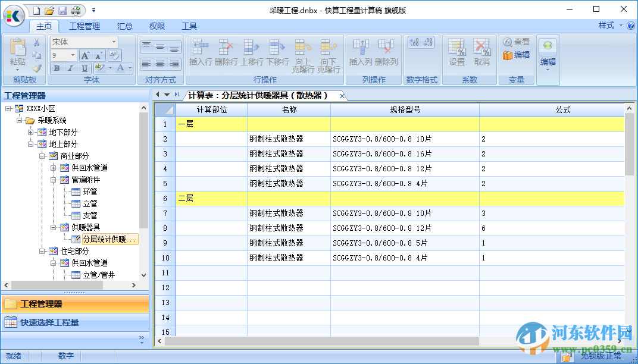Click the 删除列 (Delete Column) icon
This screenshot has height=364, width=638.
pyautogui.click(x=386, y=46)
